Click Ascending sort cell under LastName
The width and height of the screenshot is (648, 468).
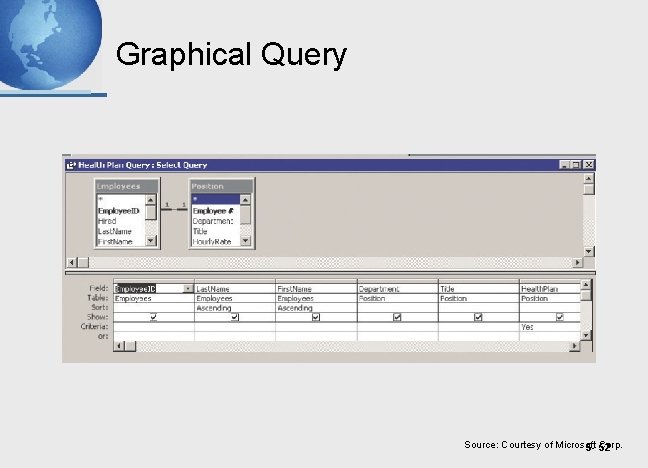coord(235,308)
